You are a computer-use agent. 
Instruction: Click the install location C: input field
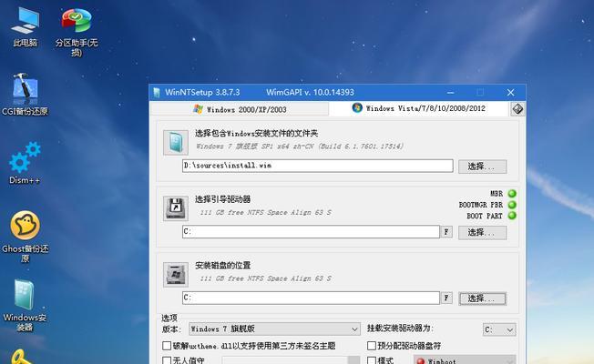click(x=311, y=298)
